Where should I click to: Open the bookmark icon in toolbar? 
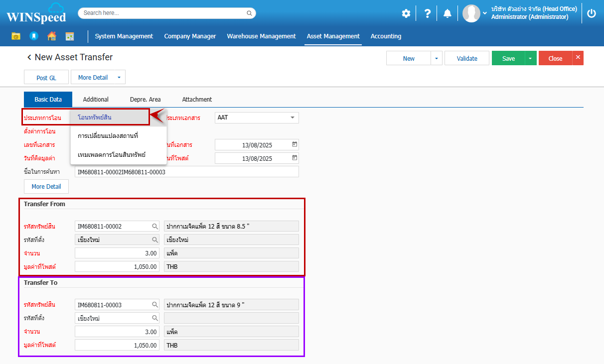pyautogui.click(x=33, y=36)
